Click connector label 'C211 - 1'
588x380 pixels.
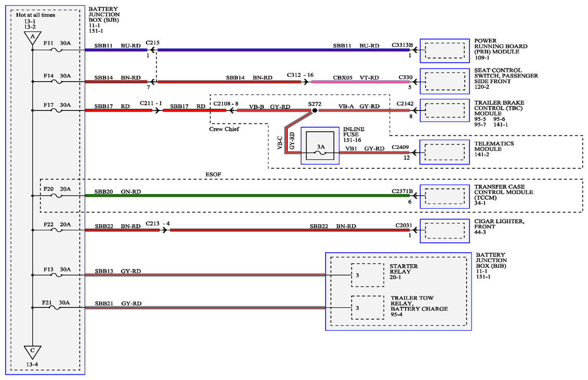tap(151, 103)
